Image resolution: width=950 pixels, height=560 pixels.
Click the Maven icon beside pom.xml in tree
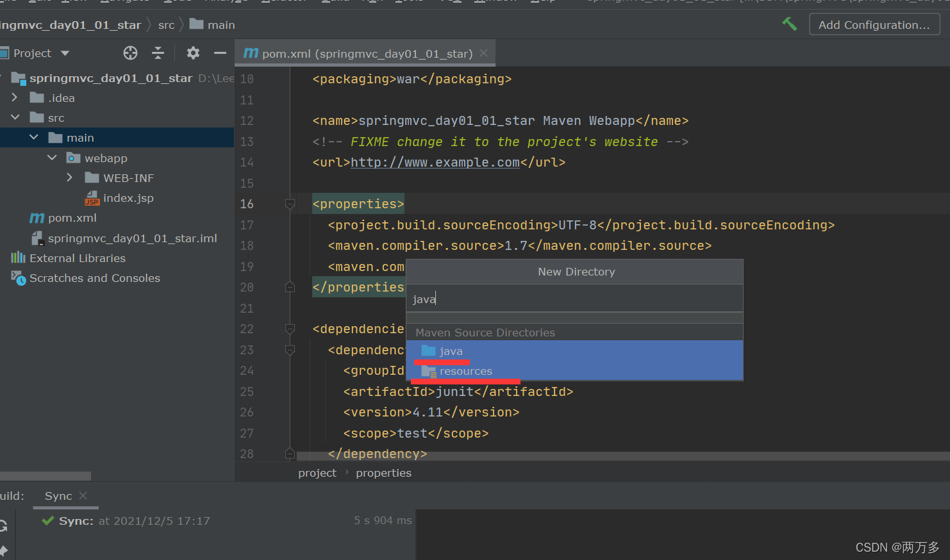pos(37,218)
